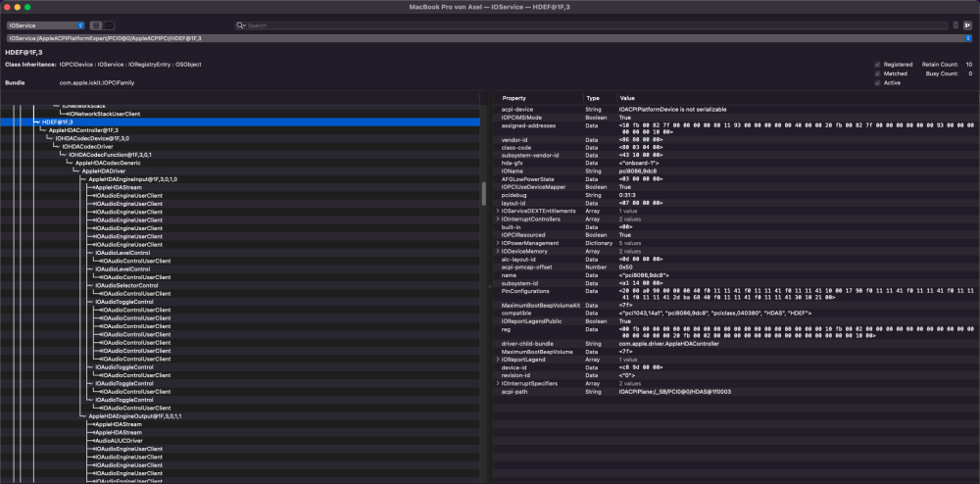Select the acpi-path property row
This screenshot has width=980, height=484.
click(736, 392)
